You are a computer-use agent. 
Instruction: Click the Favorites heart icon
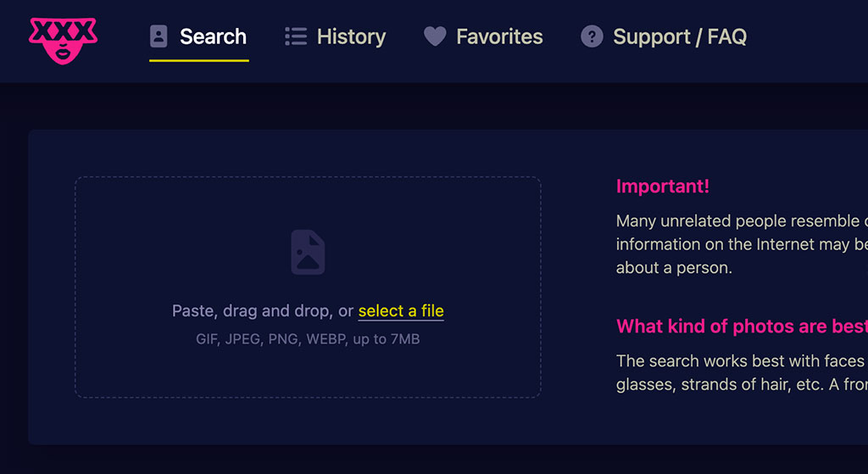435,36
